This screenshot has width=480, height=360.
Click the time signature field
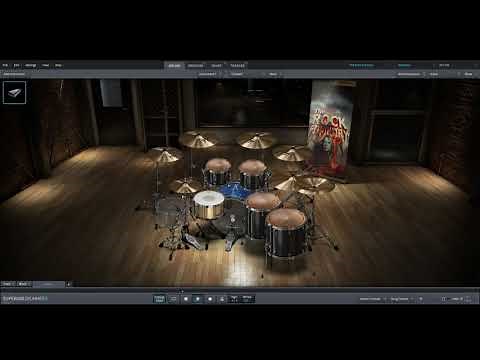coord(234,299)
